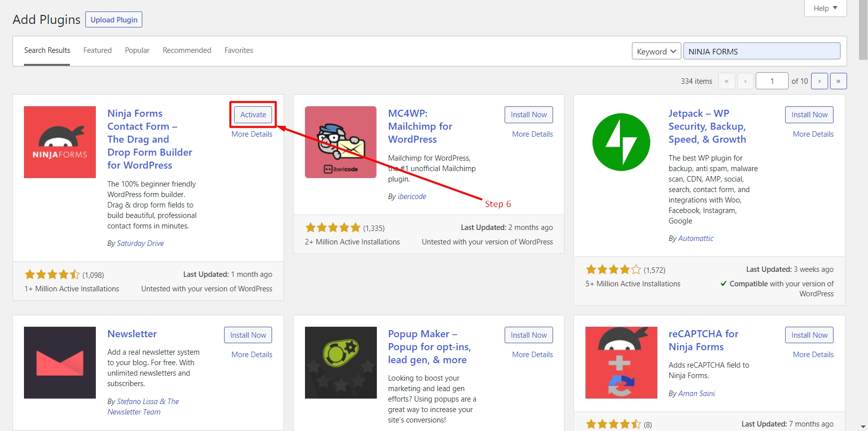Click the Newsletter envelope plugin icon
The width and height of the screenshot is (868, 431).
60,363
